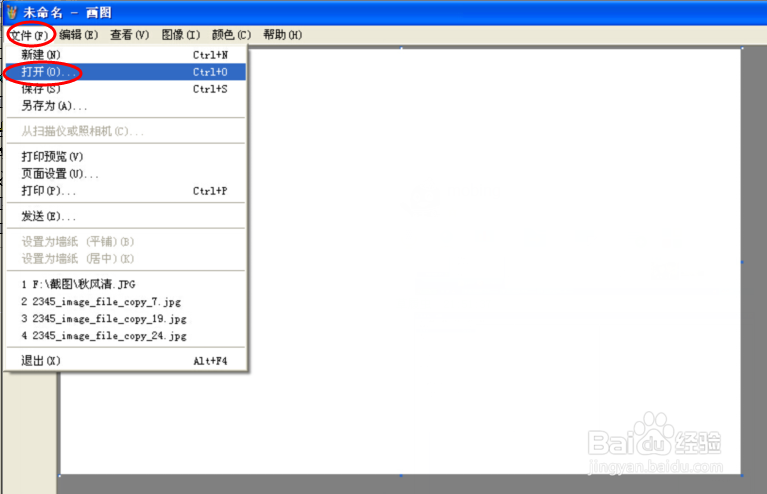Choose 新建(N) from the file menu
Screen dimensions: 767x494
click(126, 55)
